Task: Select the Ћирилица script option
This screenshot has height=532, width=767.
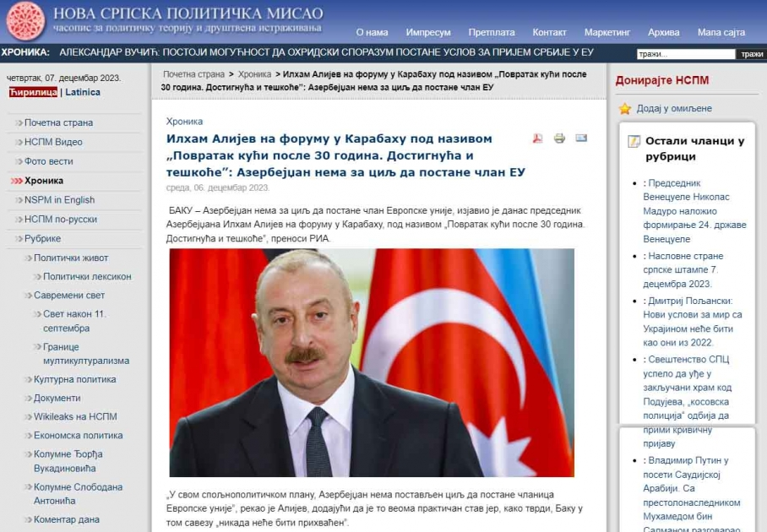Action: [33, 92]
